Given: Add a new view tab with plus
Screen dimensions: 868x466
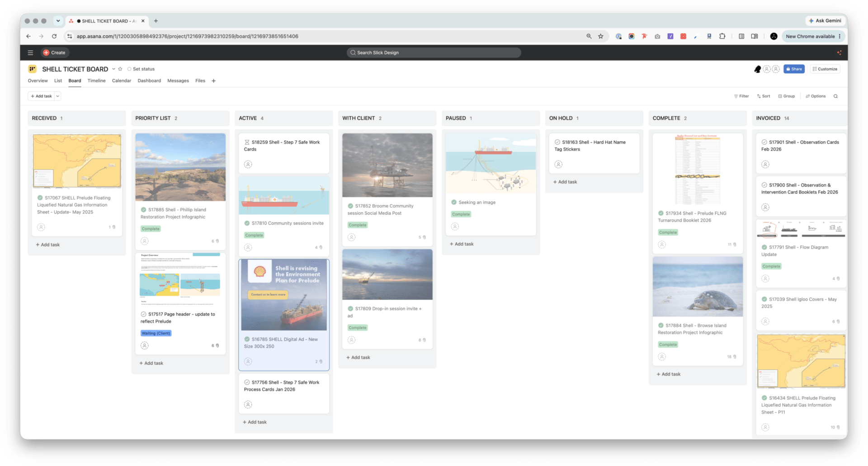Looking at the screenshot, I should point(213,81).
